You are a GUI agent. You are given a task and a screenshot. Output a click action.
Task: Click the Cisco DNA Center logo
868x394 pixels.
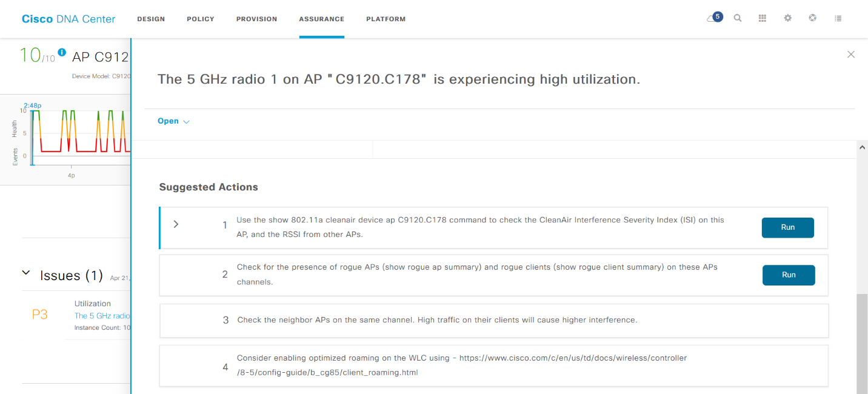(x=68, y=19)
